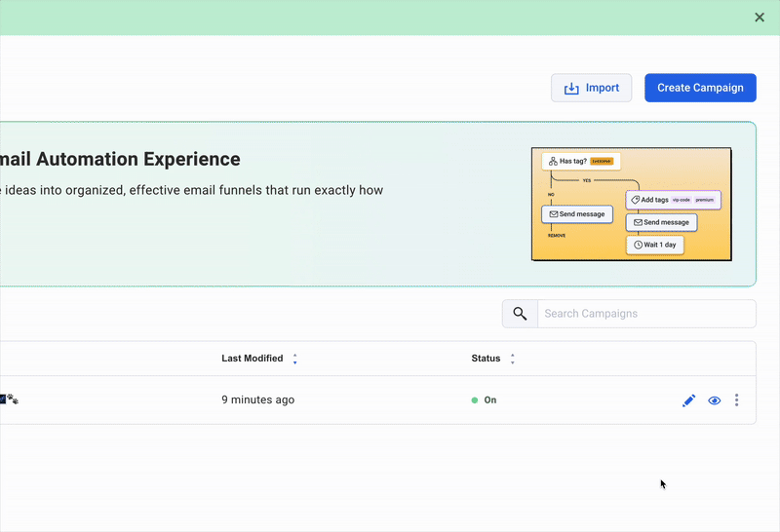Click the Add tags node in the illustration
Screen dimensions: 780x532
pos(673,200)
